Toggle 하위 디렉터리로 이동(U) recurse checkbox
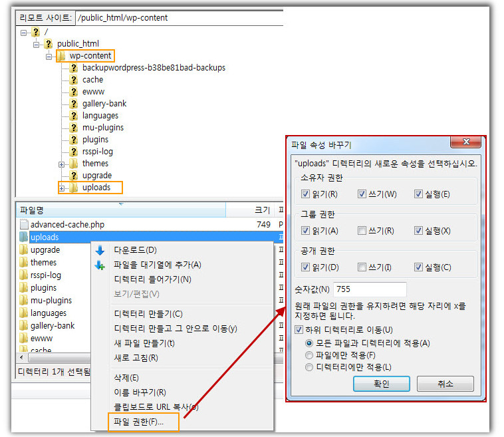This screenshot has height=437, width=504. coord(299,330)
